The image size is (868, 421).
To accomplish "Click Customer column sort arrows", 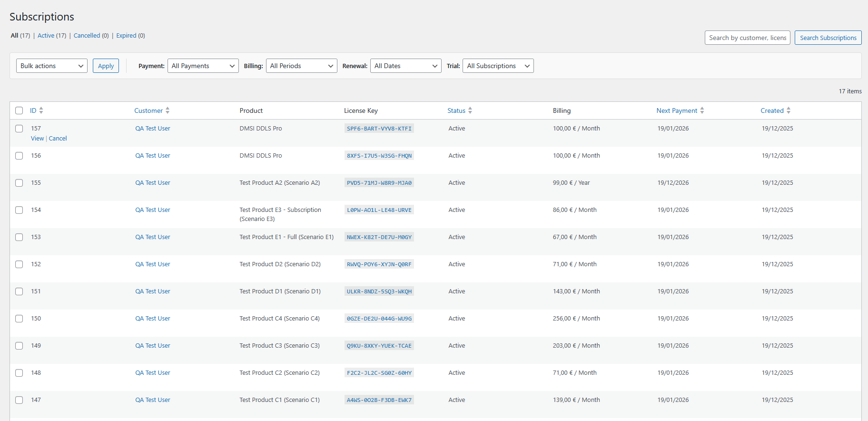I will coord(168,110).
